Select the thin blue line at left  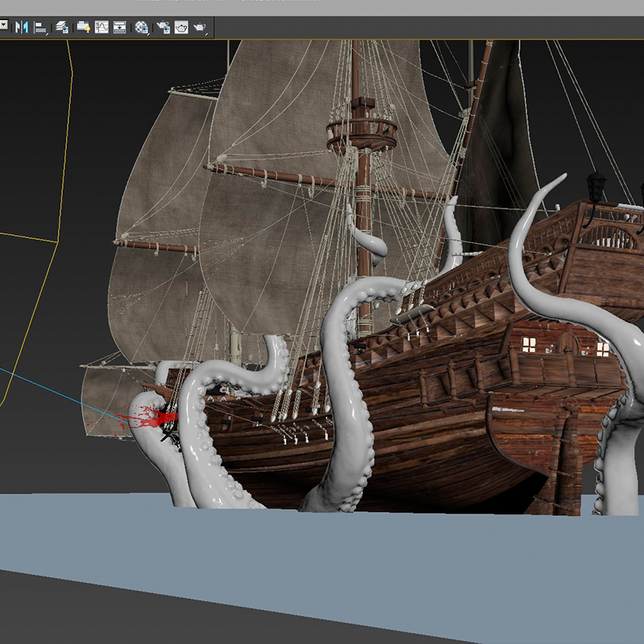[48, 389]
